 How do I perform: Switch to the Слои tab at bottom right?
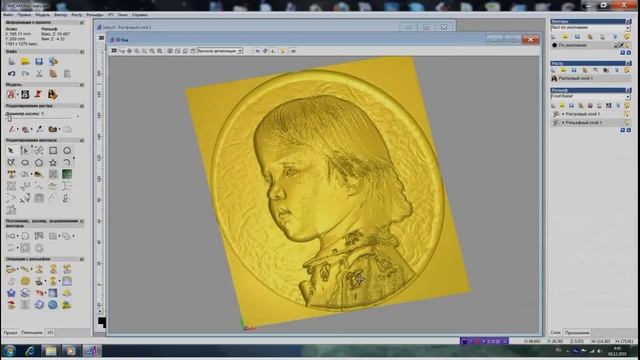(556, 333)
